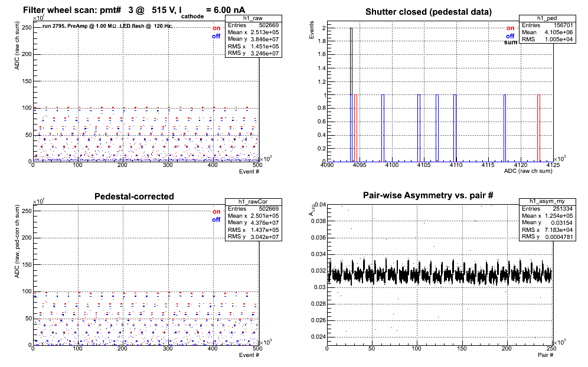The height and width of the screenshot is (367, 588).
Task: Click the 'Event #' label under the Filter wheel plot
Action: pos(249,172)
